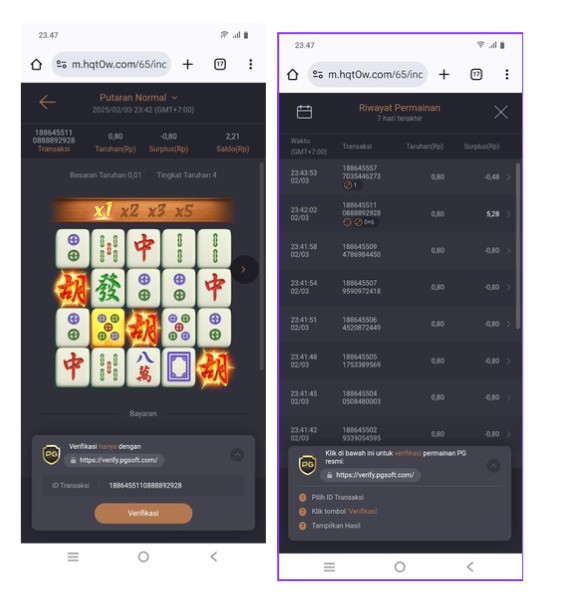567x609 pixels.
Task: Open the three-dot browser menu in right phone
Action: tap(507, 75)
